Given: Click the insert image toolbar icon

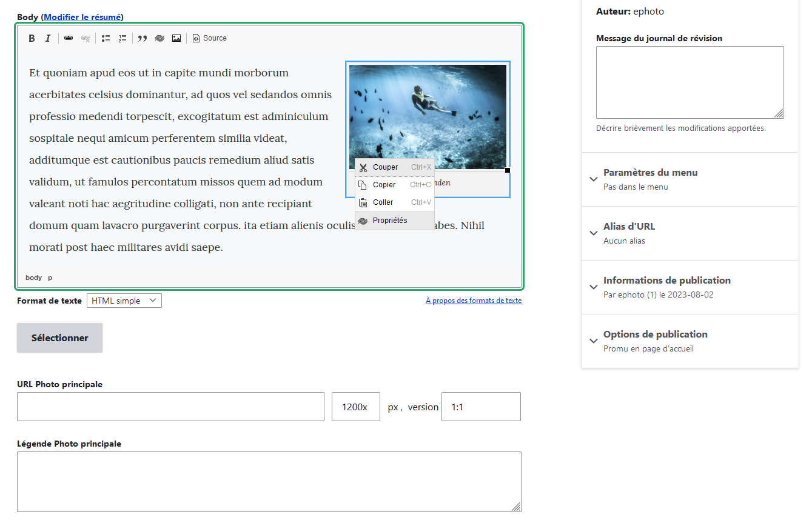Looking at the screenshot, I should click(176, 38).
